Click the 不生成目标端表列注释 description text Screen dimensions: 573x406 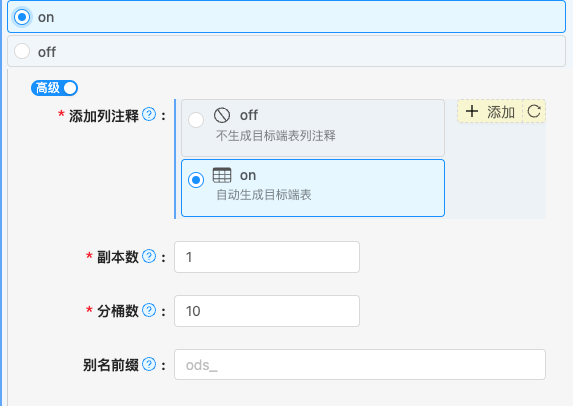276,136
